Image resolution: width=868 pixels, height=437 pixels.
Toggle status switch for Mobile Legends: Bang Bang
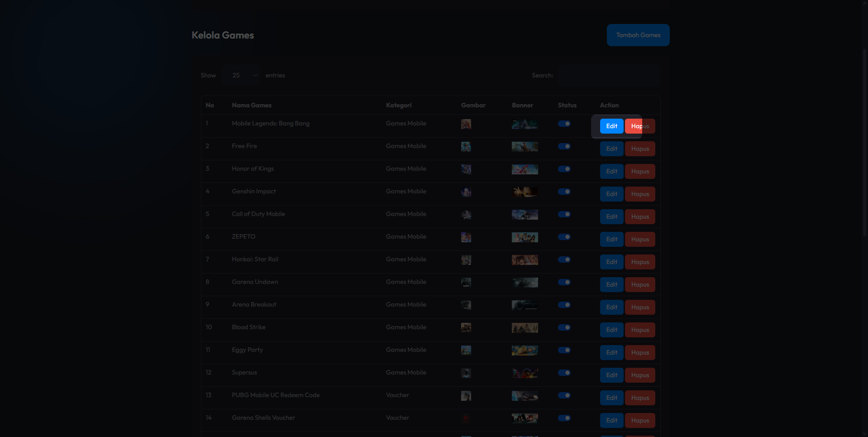[x=564, y=124]
